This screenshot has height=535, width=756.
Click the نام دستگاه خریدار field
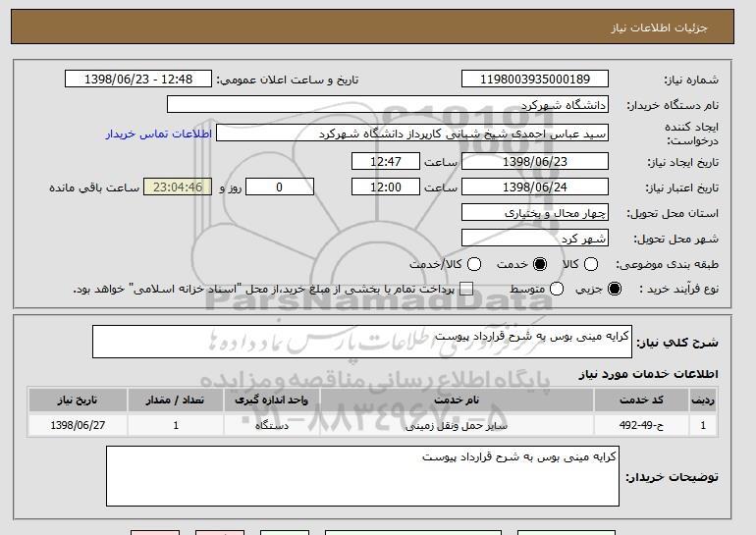tap(388, 105)
